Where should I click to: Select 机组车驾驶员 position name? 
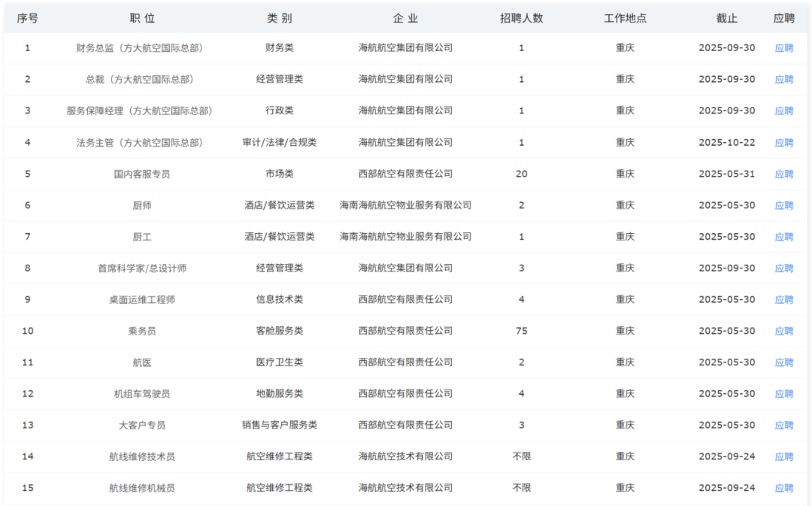(142, 394)
